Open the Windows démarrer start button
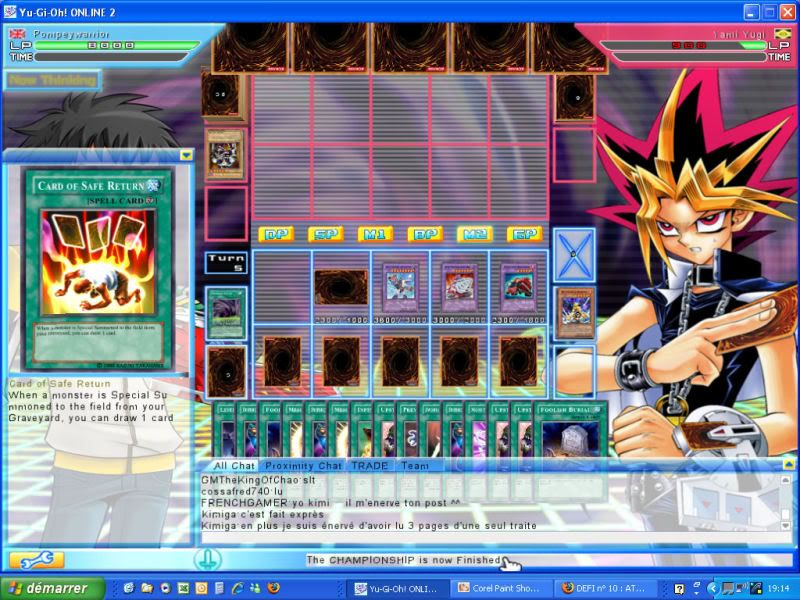 point(53,588)
